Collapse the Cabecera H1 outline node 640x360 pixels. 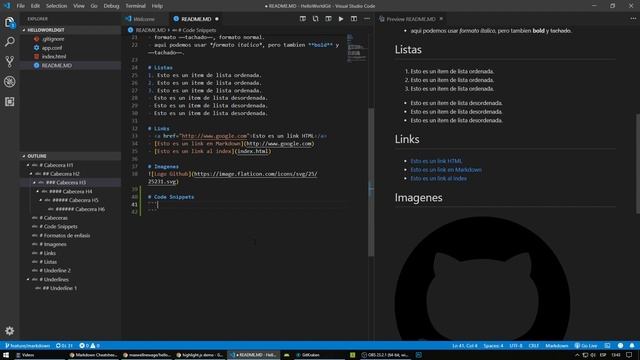pos(28,165)
